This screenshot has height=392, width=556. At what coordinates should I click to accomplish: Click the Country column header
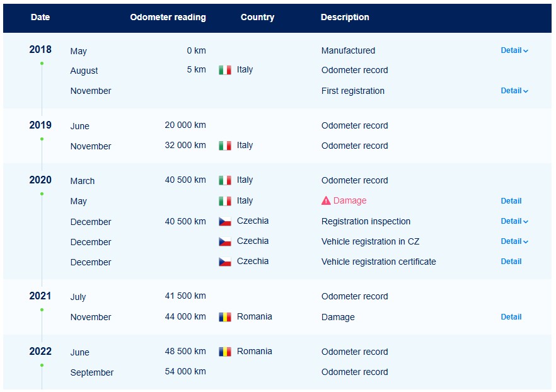click(x=257, y=18)
